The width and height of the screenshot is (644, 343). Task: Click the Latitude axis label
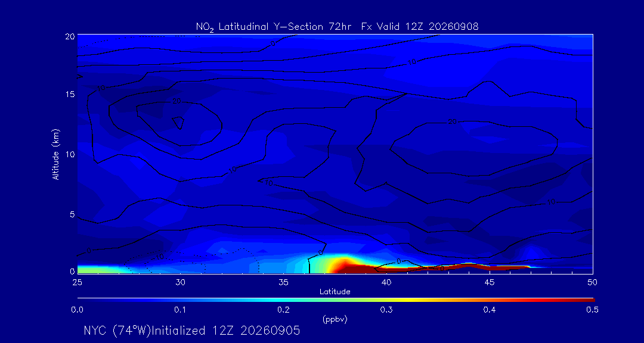coord(335,292)
